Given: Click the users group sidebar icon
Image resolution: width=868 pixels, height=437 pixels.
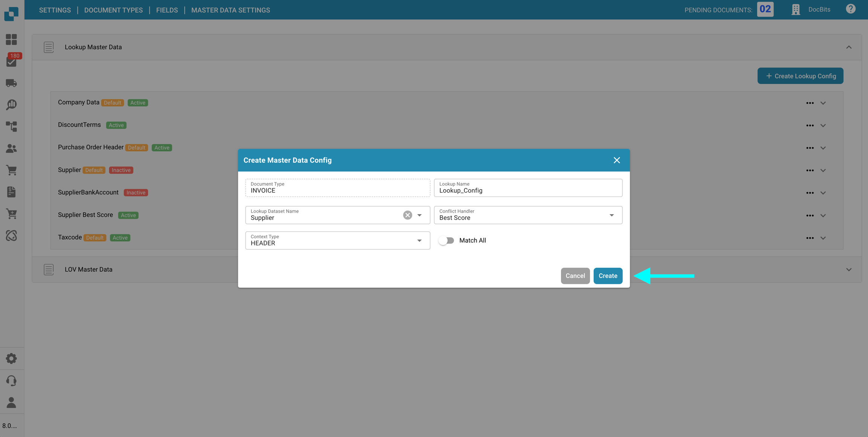Looking at the screenshot, I should pos(11,149).
